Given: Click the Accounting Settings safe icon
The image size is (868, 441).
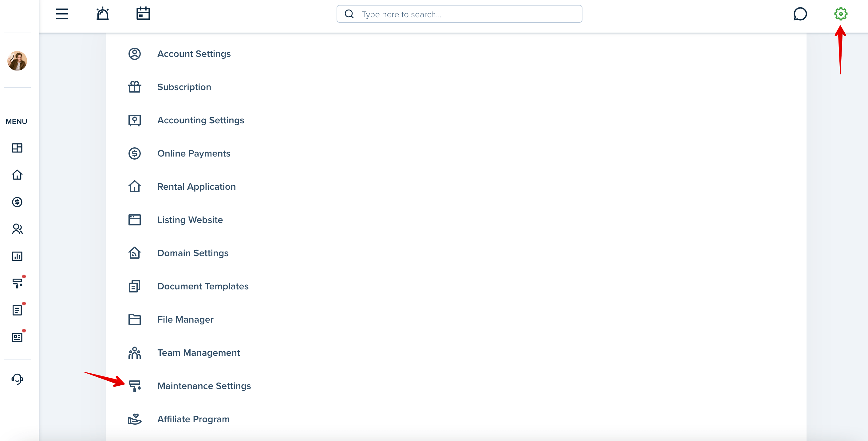Looking at the screenshot, I should click(x=134, y=120).
